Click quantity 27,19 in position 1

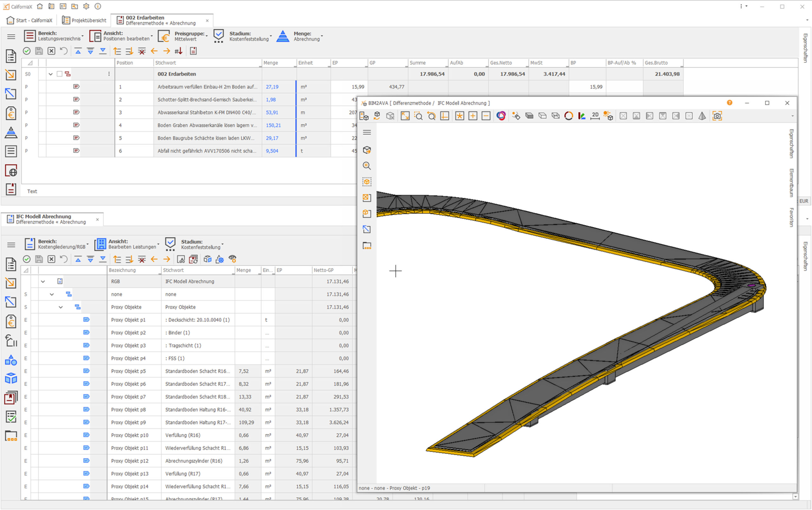272,87
